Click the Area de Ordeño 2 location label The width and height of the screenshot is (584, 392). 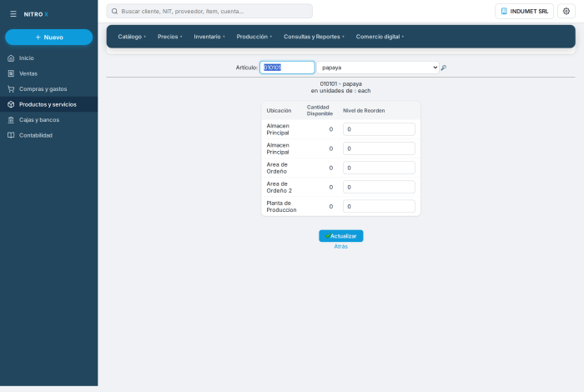tap(279, 188)
